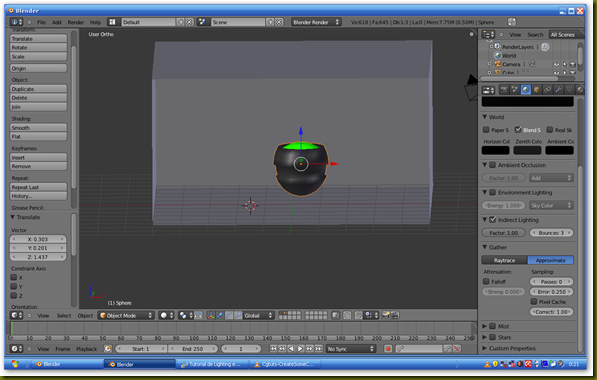Click the insert keyframe key icon
Viewport: 597px width, 380px height.
(x=448, y=349)
